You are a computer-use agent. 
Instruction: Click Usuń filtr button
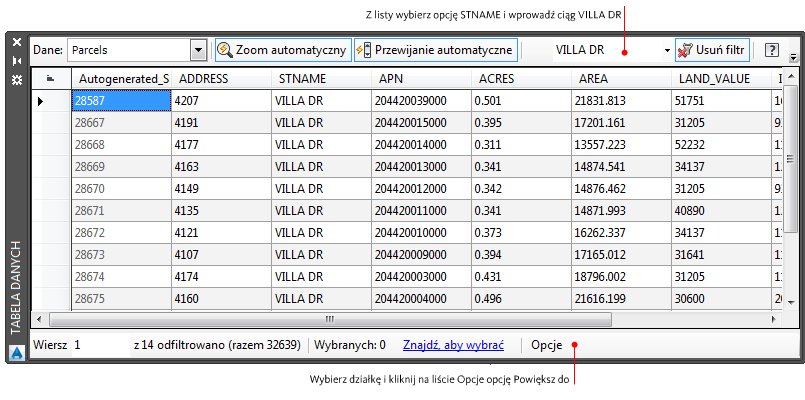pyautogui.click(x=712, y=50)
